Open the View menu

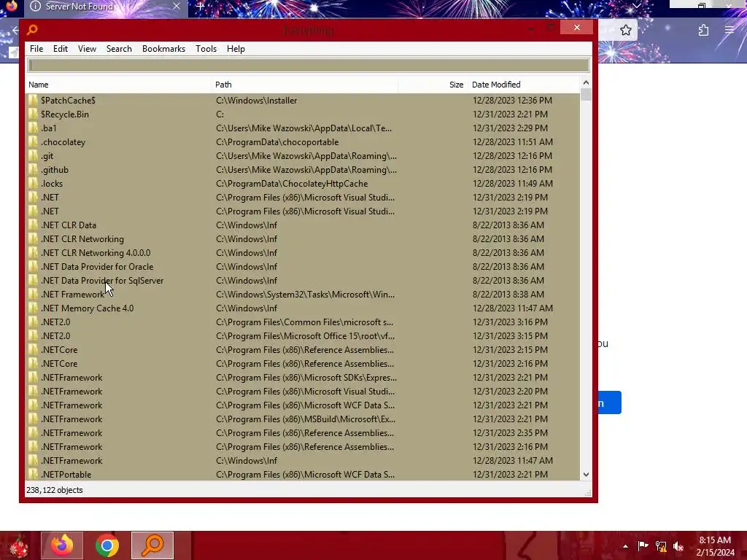pyautogui.click(x=87, y=49)
